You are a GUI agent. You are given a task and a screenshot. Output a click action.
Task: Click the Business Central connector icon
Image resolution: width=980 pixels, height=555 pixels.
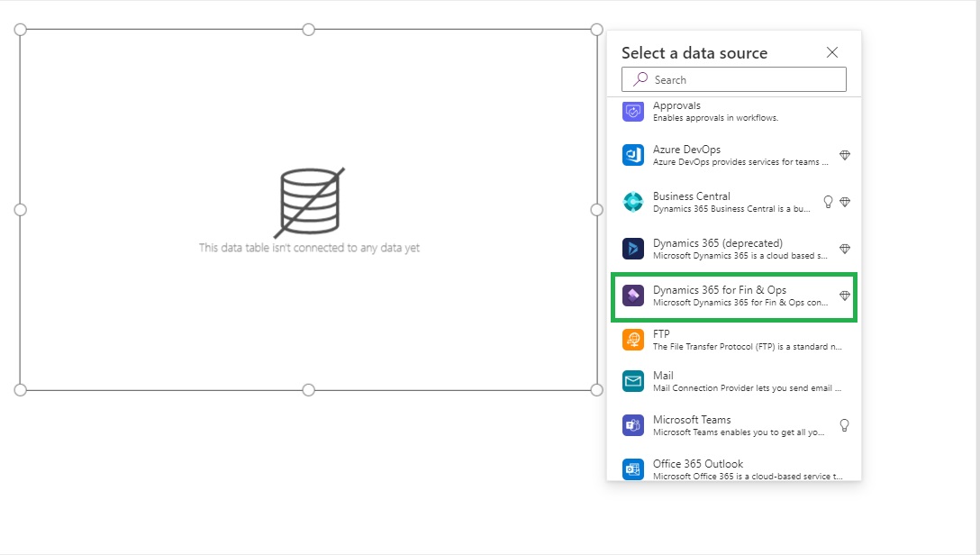pyautogui.click(x=633, y=202)
